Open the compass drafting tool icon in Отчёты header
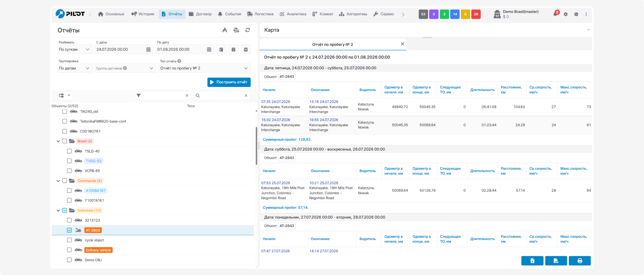This screenshot has height=275, width=644. (x=225, y=30)
